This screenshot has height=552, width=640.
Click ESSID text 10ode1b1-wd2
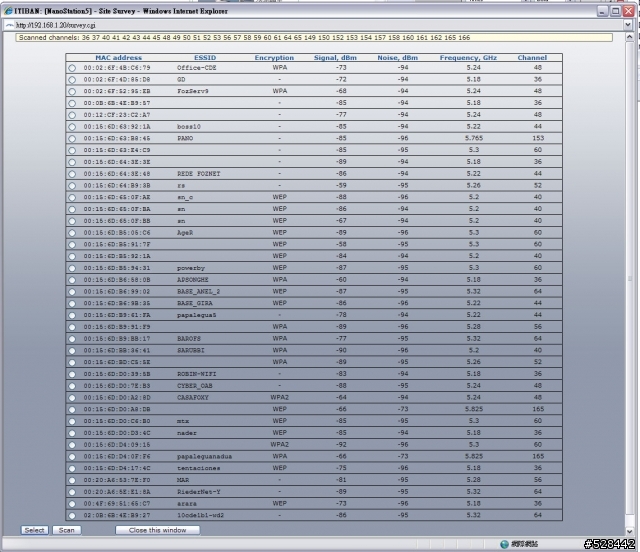[x=200, y=515]
